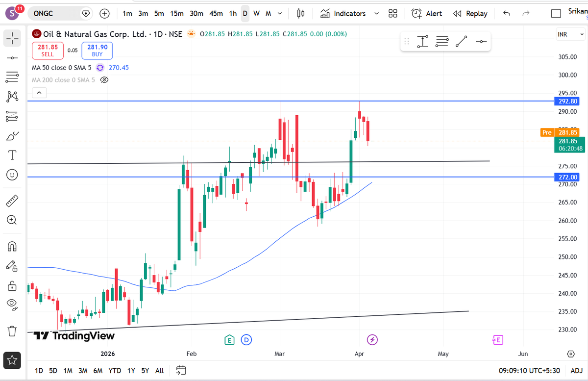Switch to the 30m timeframe
Screen dimensions: 588x381
196,14
